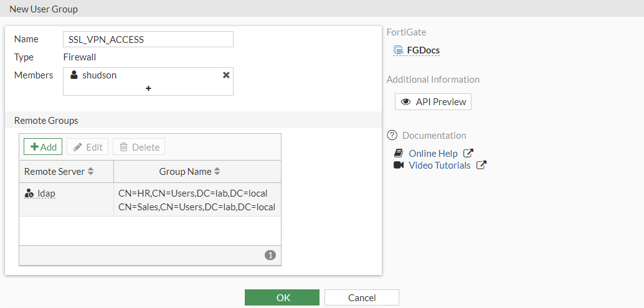Click the Name input field

point(148,40)
